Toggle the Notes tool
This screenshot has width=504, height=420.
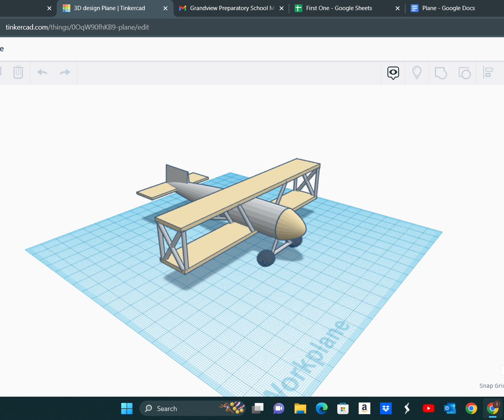coord(393,72)
